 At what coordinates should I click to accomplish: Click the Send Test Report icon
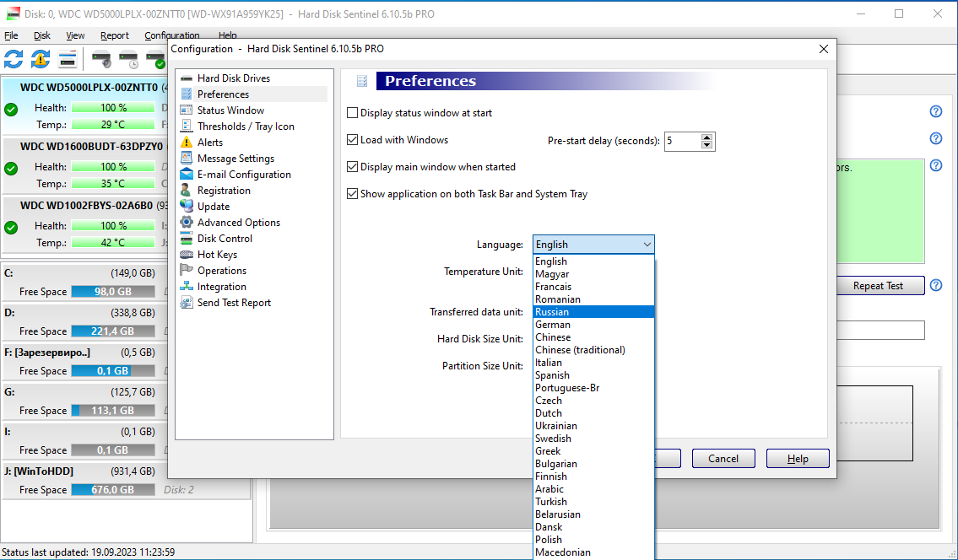(187, 302)
